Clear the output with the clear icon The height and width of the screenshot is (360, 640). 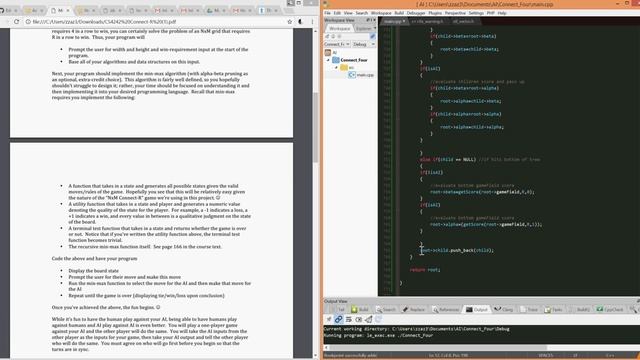click(358, 319)
